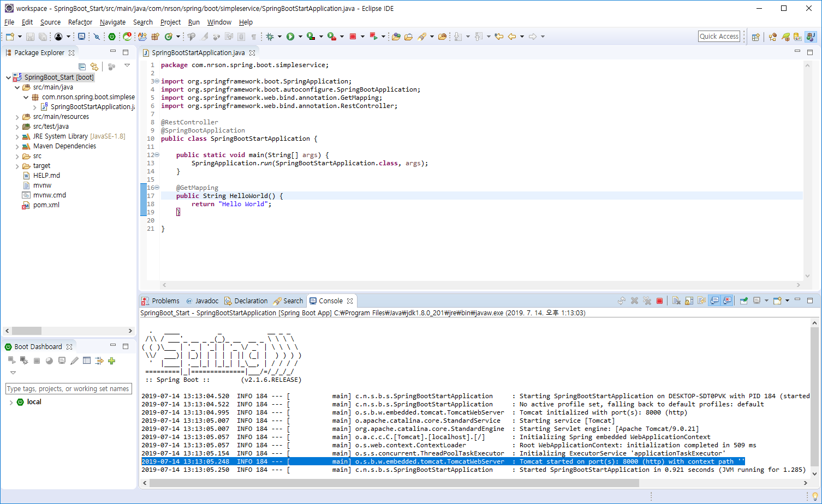Switch to the Spring perspective leaf icon
The width and height of the screenshot is (822, 504).
(x=785, y=37)
